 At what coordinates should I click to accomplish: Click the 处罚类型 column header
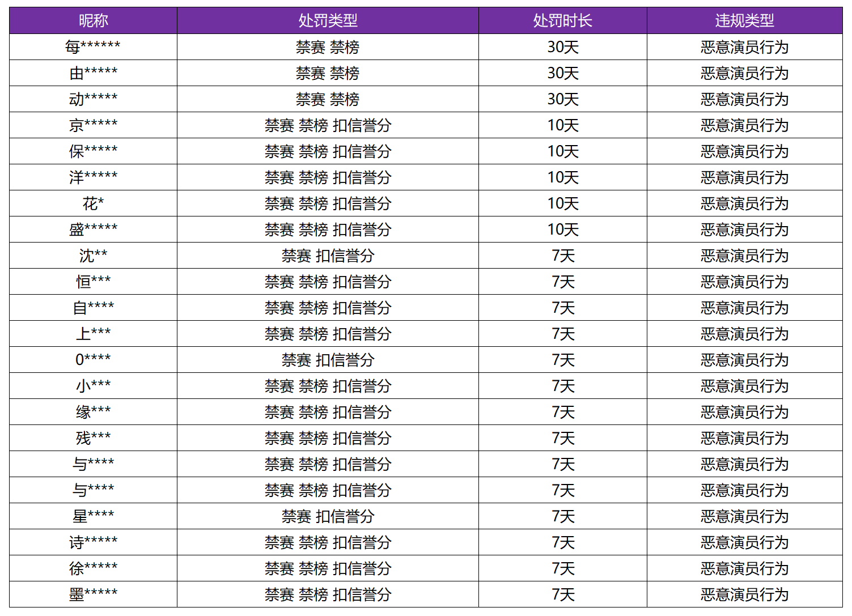328,21
